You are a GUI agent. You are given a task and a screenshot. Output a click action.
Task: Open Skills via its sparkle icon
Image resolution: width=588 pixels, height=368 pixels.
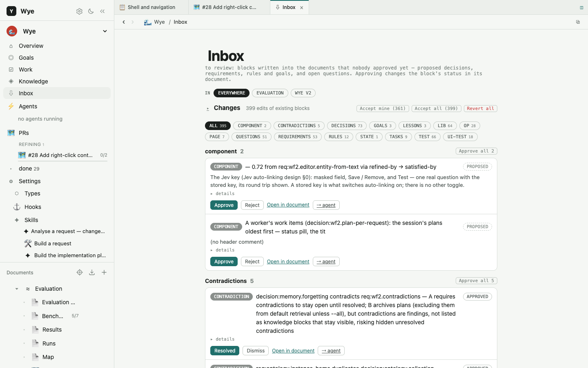point(17,220)
